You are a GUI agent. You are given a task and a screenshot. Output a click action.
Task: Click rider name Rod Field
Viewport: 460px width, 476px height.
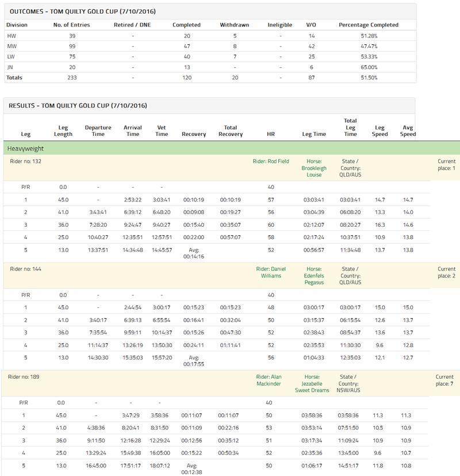(x=271, y=162)
